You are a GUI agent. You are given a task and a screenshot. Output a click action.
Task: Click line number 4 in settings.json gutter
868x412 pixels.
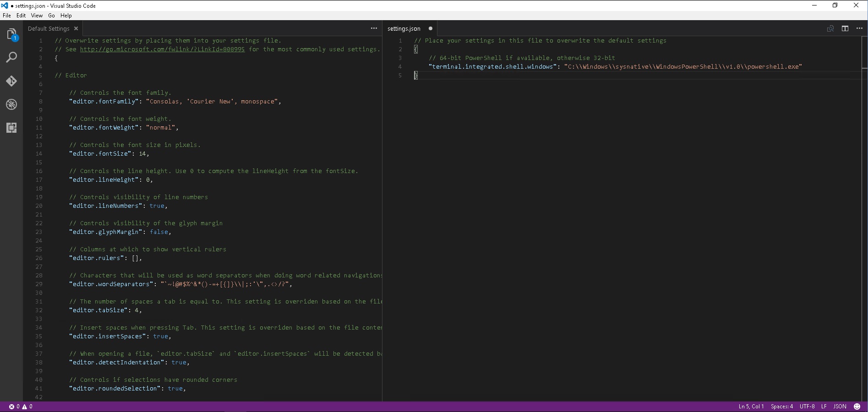(x=400, y=66)
